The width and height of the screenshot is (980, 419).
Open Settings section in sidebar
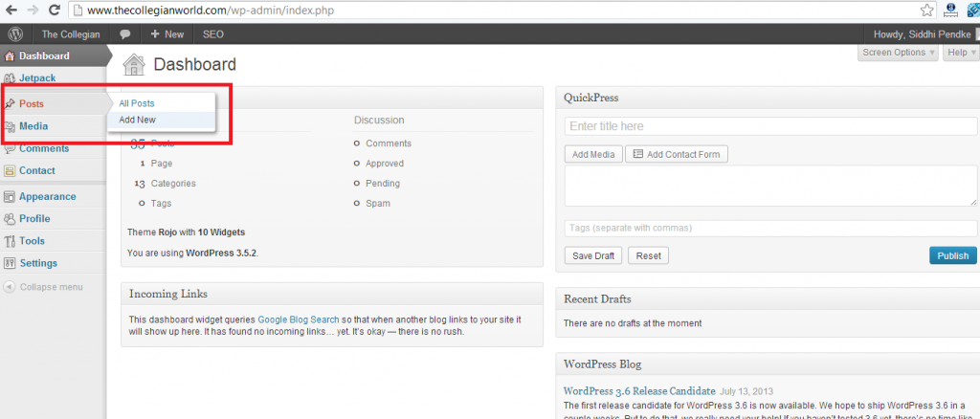point(38,263)
